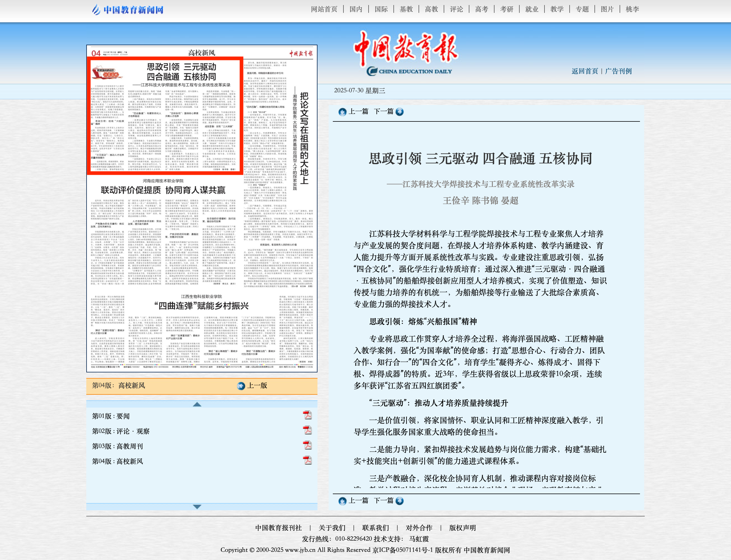
Task: Open the 版权声明 footer link
Action: tap(462, 528)
